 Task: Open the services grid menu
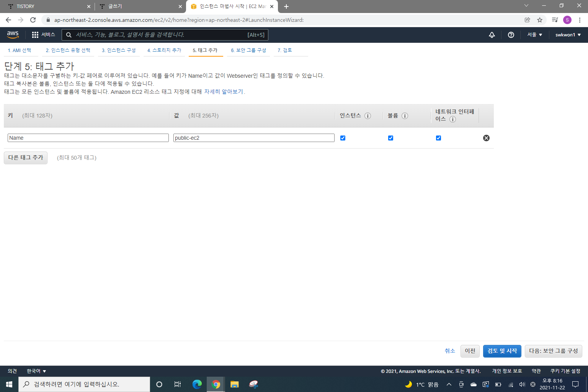[x=43, y=34]
